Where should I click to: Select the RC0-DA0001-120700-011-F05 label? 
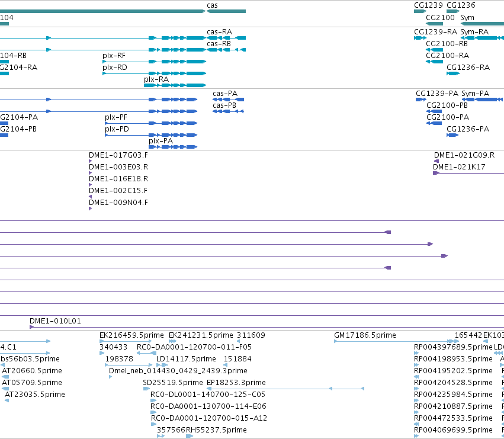[194, 347]
